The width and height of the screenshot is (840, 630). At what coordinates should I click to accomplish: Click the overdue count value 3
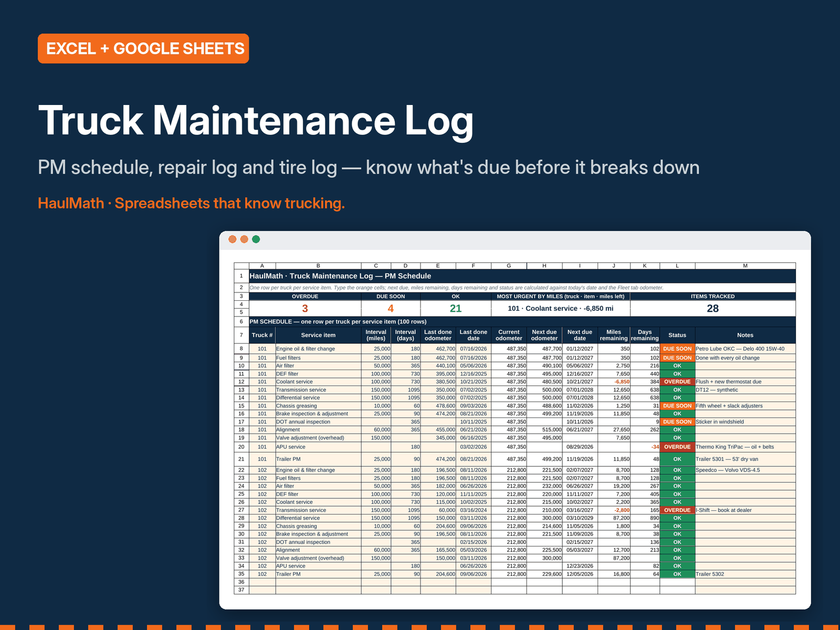click(305, 308)
